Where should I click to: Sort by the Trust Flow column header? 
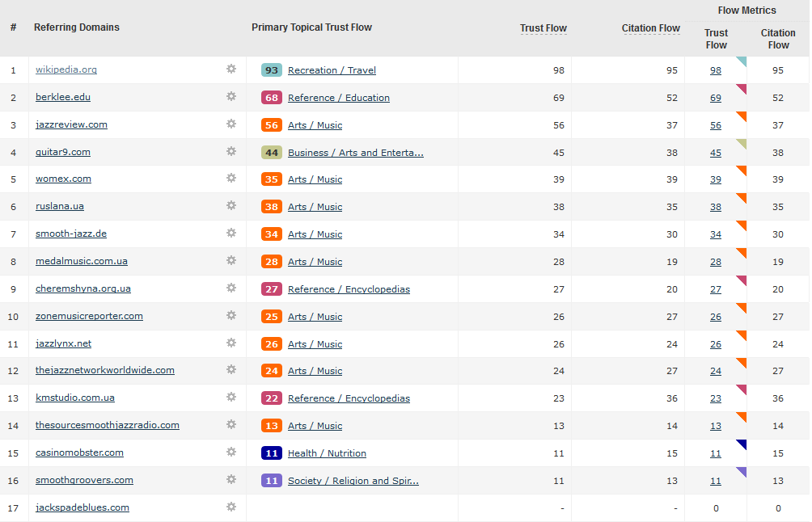[543, 28]
